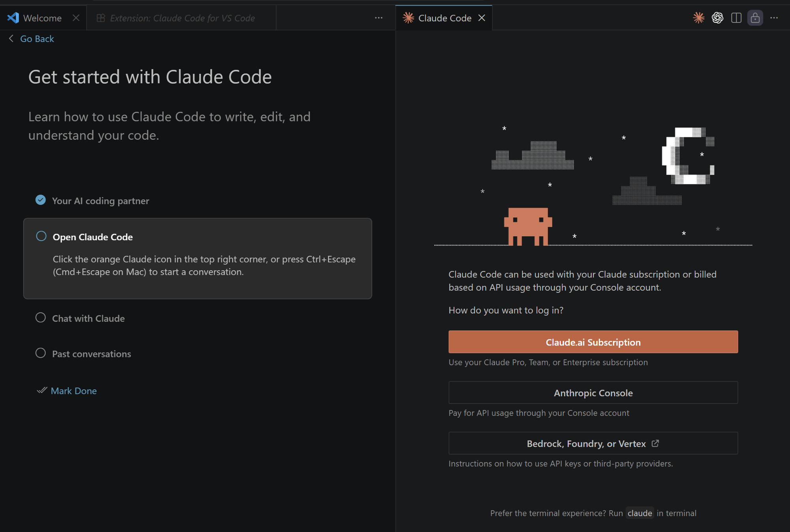Toggle the Chat with Claude step circle
790x532 pixels.
click(40, 318)
